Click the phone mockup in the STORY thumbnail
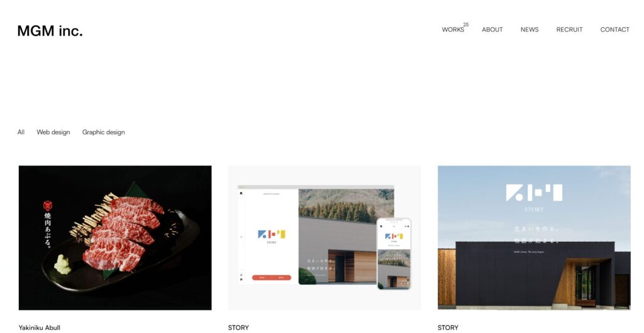The image size is (644, 333). [394, 254]
